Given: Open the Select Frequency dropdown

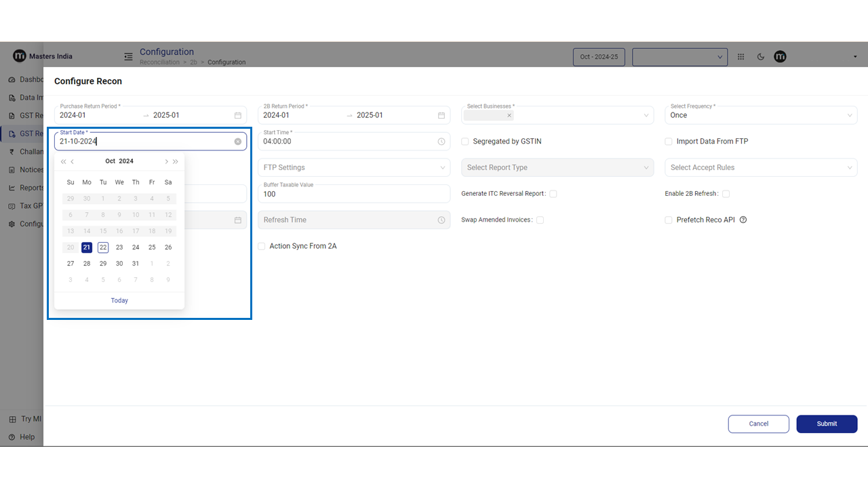Looking at the screenshot, I should tap(760, 115).
